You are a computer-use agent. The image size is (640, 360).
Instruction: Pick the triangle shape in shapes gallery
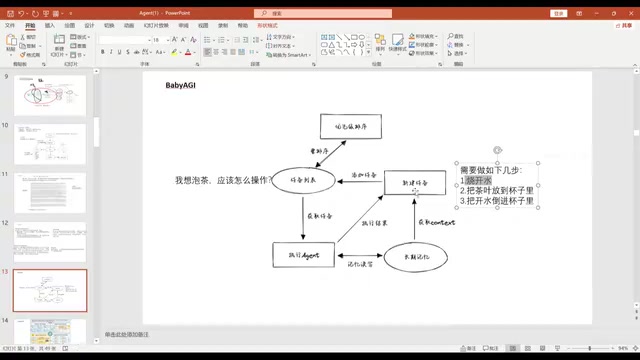click(x=331, y=44)
